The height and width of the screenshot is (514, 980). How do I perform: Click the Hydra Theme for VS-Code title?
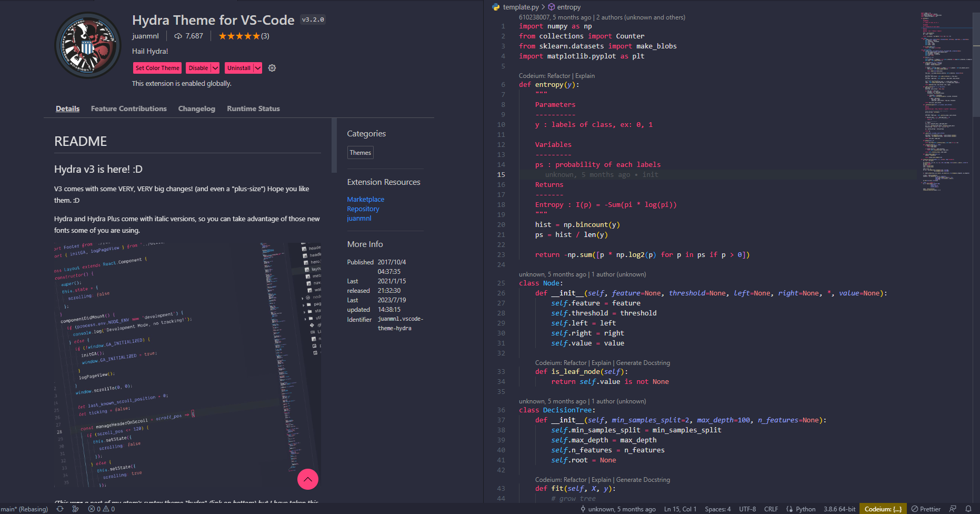[x=213, y=20]
